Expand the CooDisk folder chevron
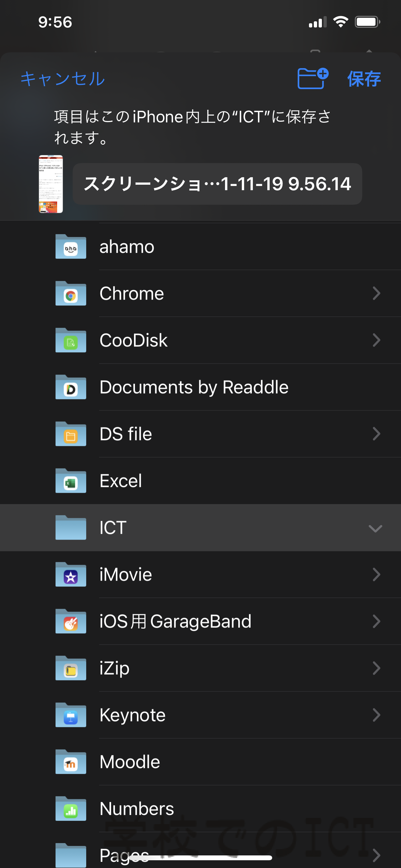The width and height of the screenshot is (401, 868). (x=376, y=340)
